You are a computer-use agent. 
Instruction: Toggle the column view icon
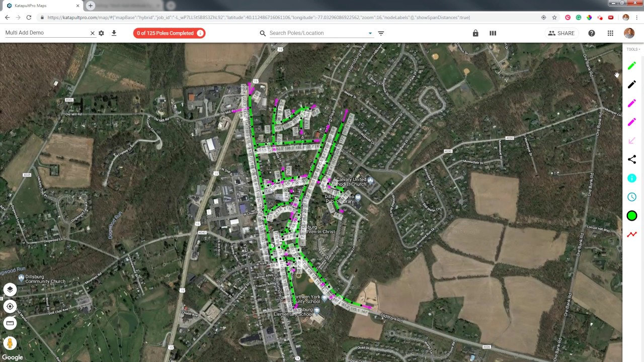tap(493, 33)
